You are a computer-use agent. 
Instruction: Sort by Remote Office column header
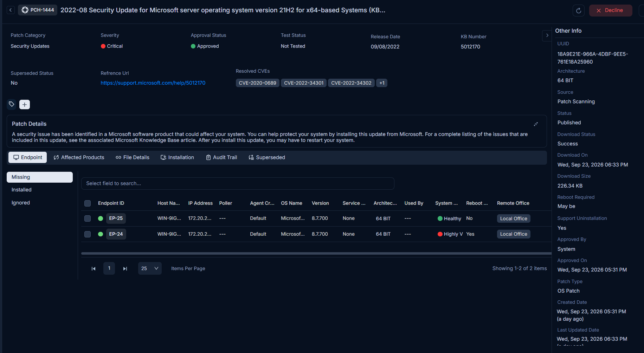point(513,203)
